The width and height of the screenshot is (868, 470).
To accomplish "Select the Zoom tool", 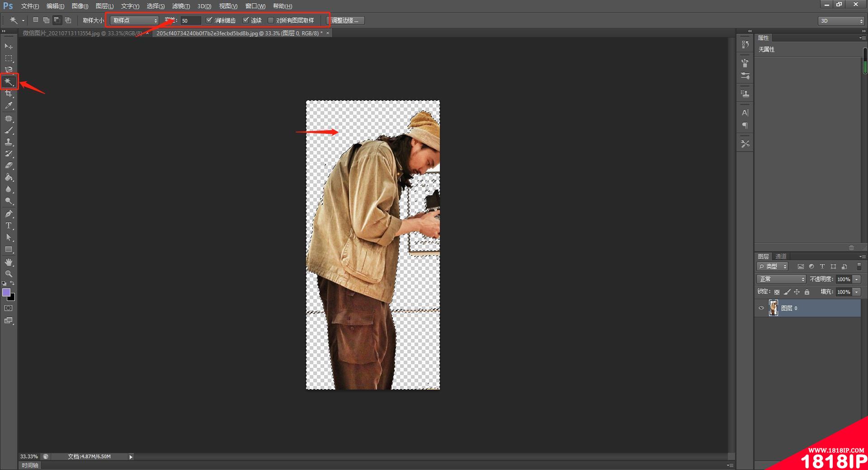I will pos(9,274).
